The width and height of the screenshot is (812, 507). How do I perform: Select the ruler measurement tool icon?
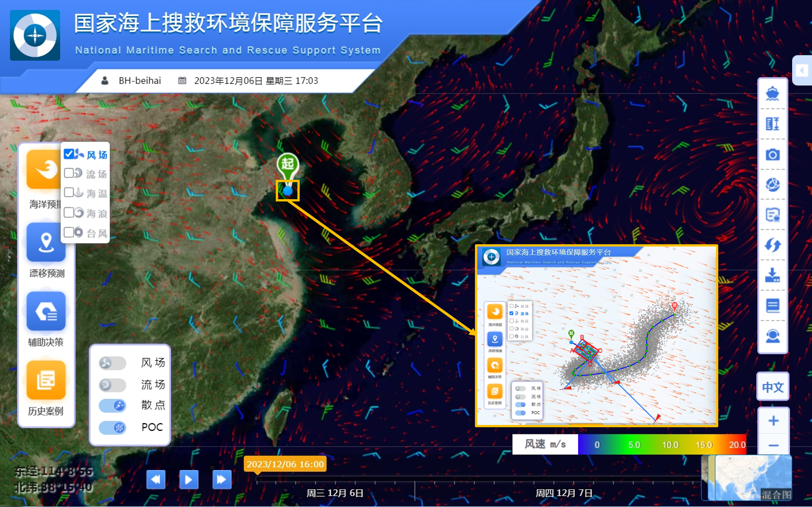point(772,123)
